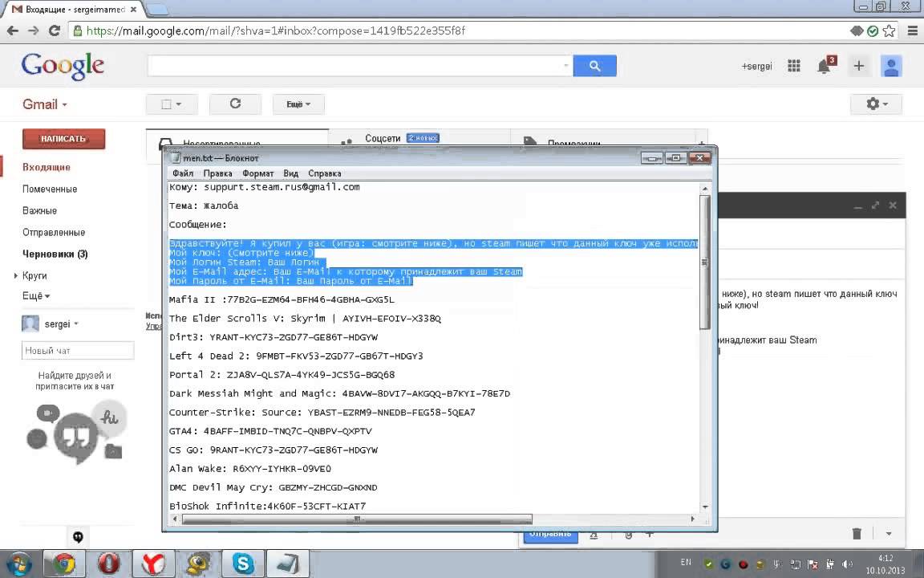Launch Yandex browser from the taskbar
The width and height of the screenshot is (924, 578).
click(153, 564)
